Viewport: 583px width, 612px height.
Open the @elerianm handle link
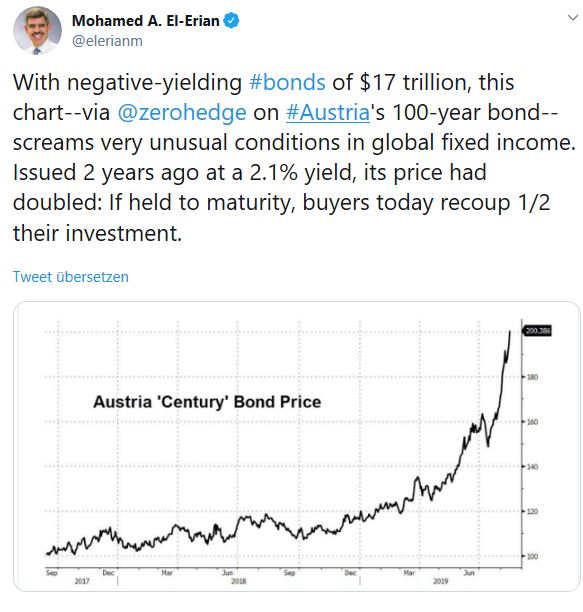pos(107,41)
